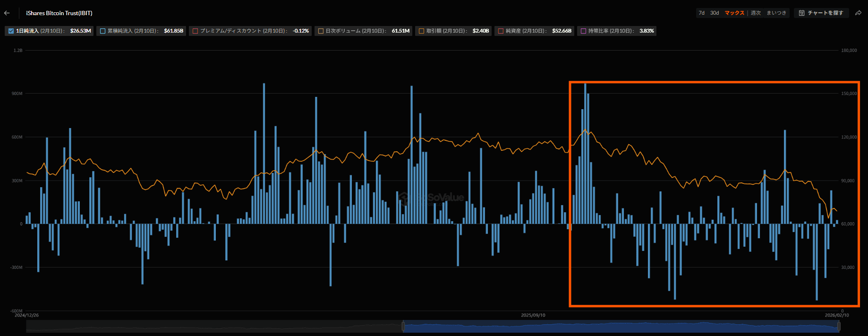
Task: Toggle the プレミアム/ディスカウント checkbox
Action: pyautogui.click(x=195, y=31)
